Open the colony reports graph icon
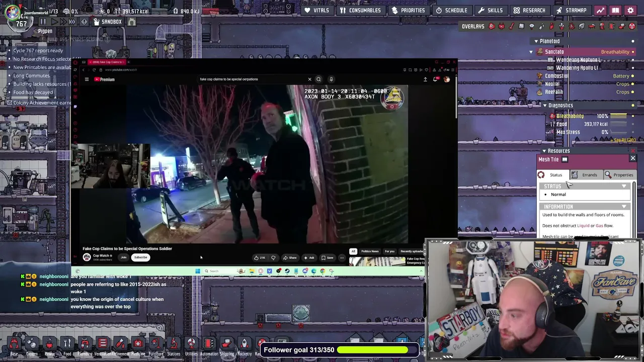 pyautogui.click(x=600, y=10)
